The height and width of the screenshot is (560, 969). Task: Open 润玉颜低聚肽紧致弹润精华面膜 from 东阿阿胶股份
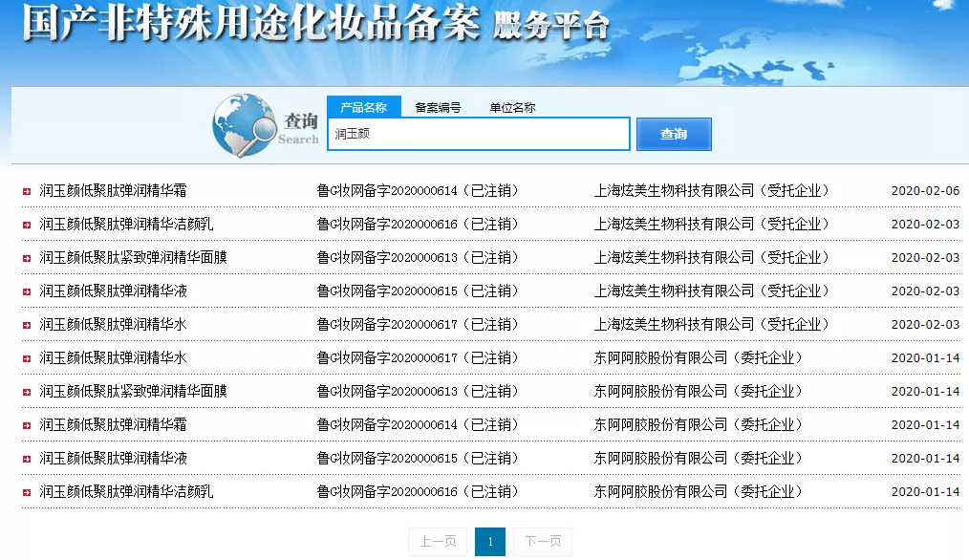click(134, 391)
